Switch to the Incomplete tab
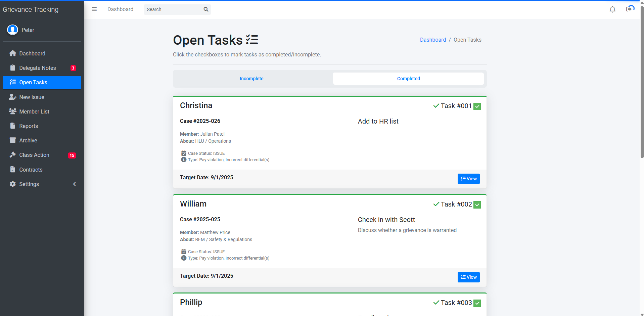The height and width of the screenshot is (316, 644). click(x=251, y=79)
